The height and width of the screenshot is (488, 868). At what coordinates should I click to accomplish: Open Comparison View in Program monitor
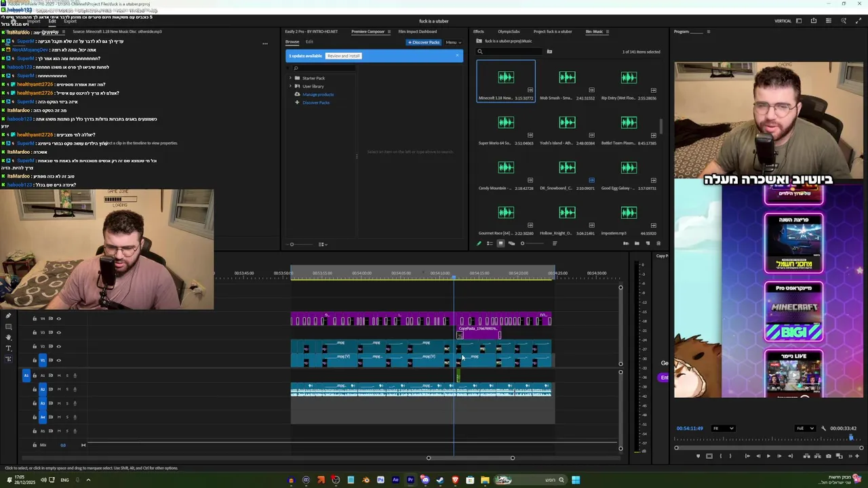pyautogui.click(x=840, y=456)
